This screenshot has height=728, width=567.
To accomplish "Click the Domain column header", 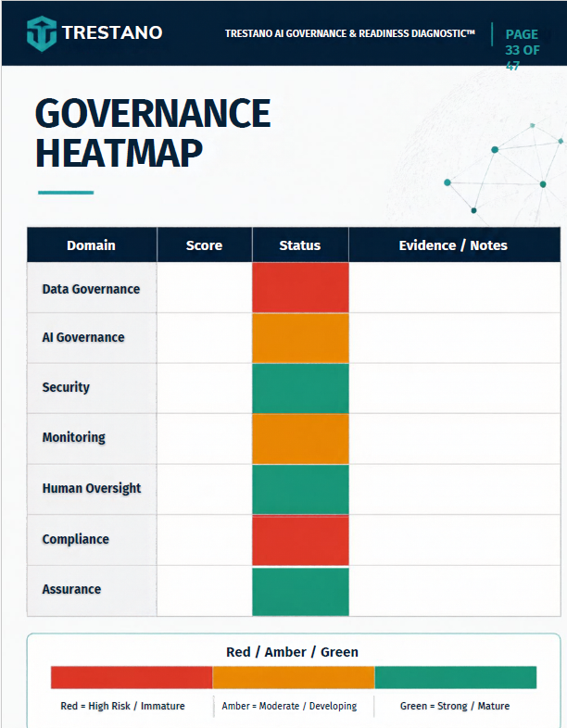I will point(92,245).
